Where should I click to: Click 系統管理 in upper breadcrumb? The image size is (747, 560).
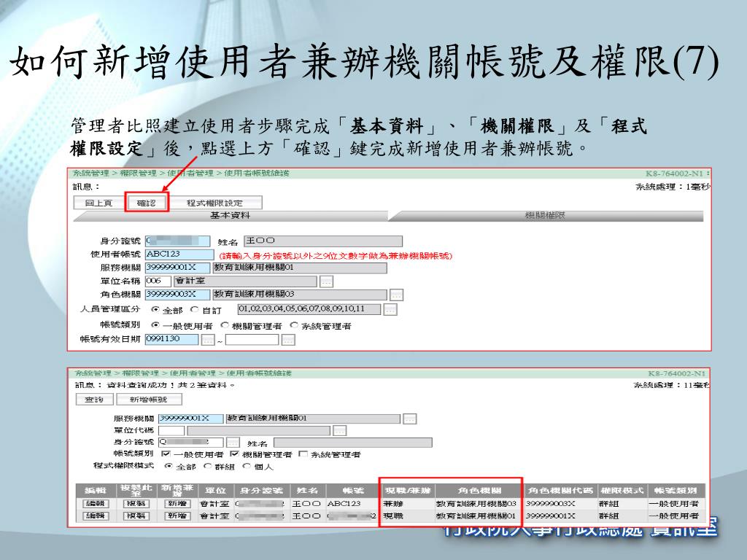click(91, 174)
